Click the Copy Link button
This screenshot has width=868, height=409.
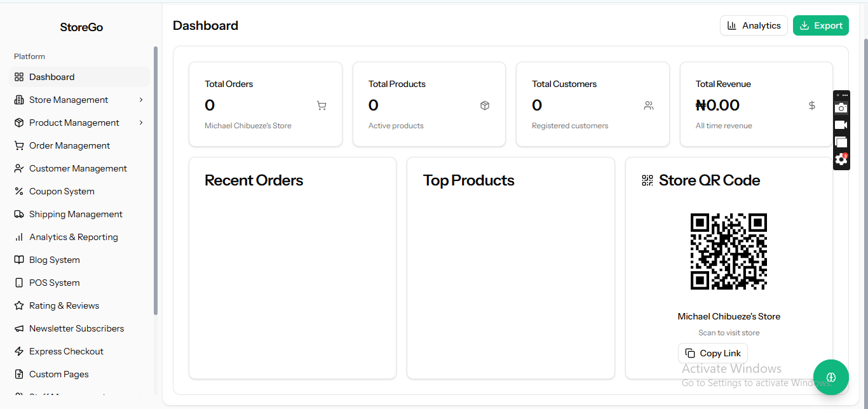click(713, 353)
